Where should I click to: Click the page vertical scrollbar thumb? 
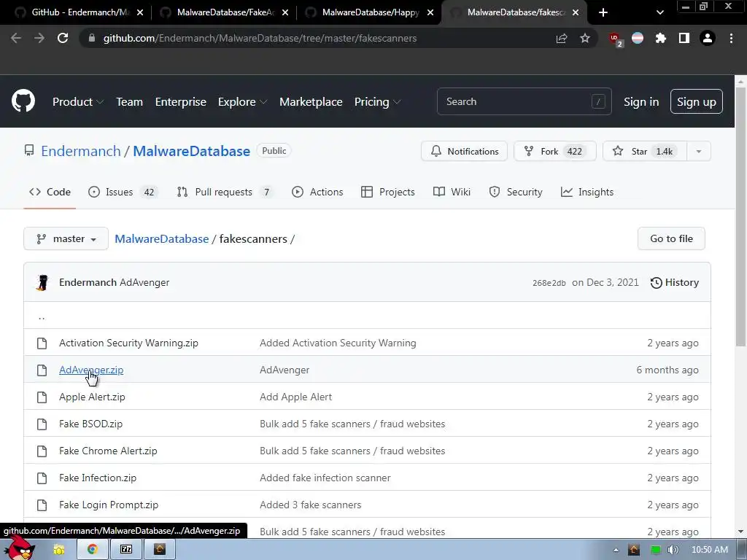pyautogui.click(x=740, y=217)
